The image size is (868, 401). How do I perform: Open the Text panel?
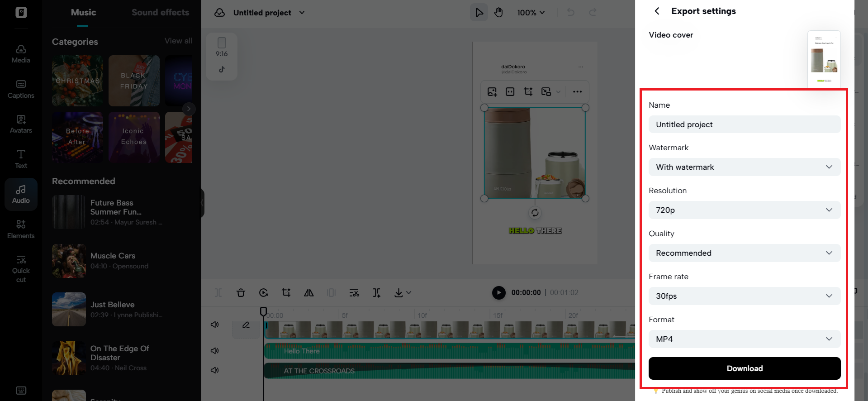tap(21, 159)
